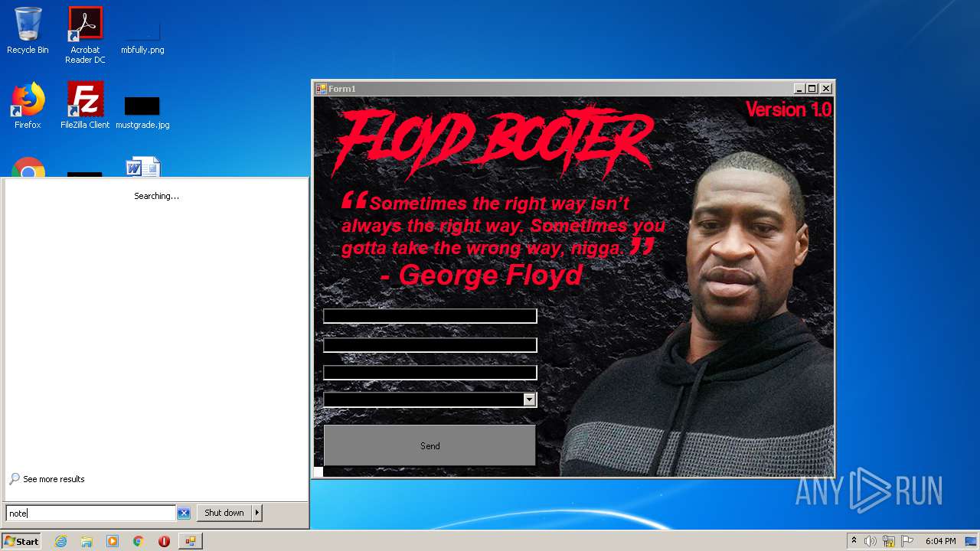
Task: Click the Searching... status text
Action: [x=156, y=196]
